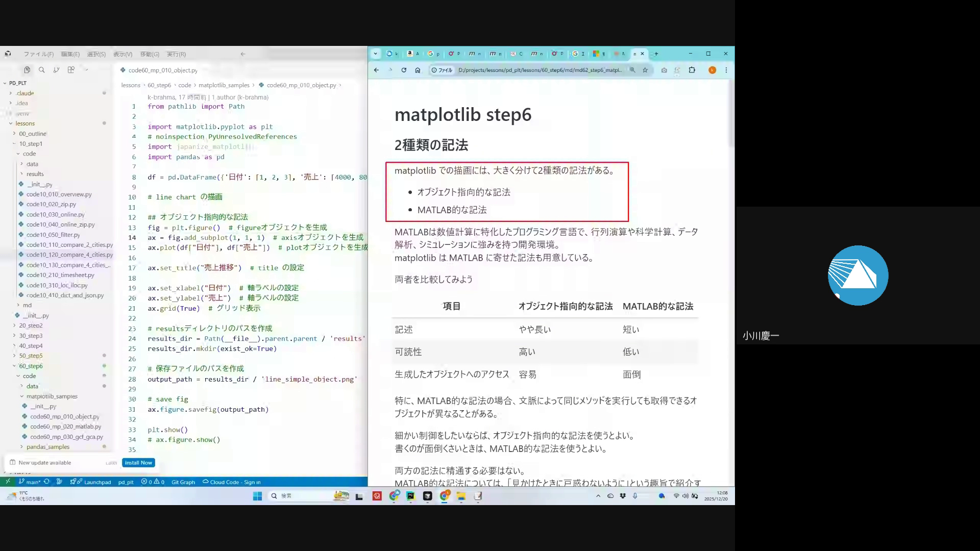
Task: Click the browser home icon
Action: (418, 70)
